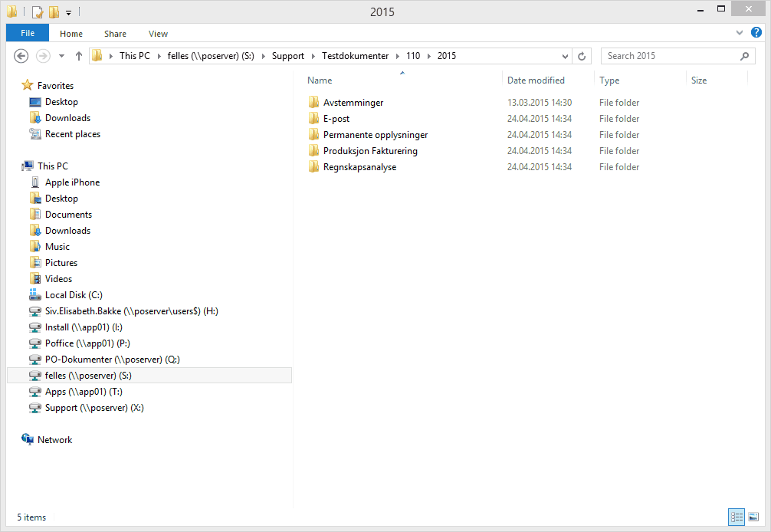Click the New folder quick access icon
The width and height of the screenshot is (771, 532).
(x=54, y=11)
